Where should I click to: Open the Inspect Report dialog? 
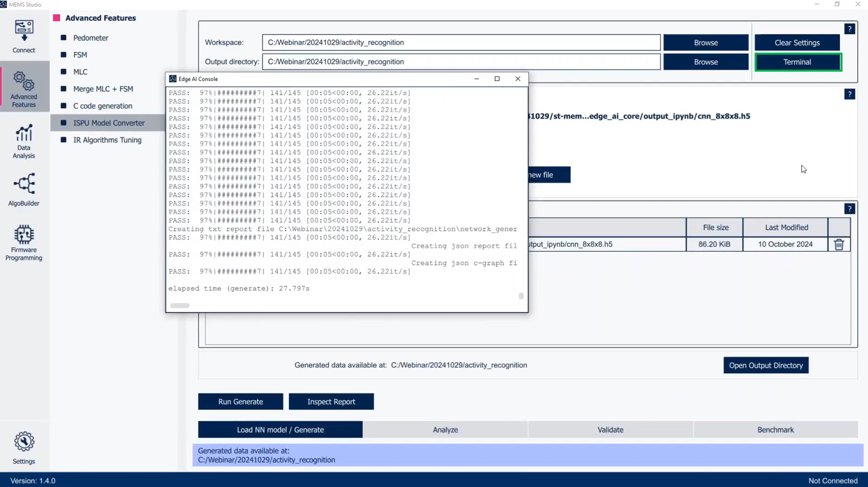click(x=331, y=401)
